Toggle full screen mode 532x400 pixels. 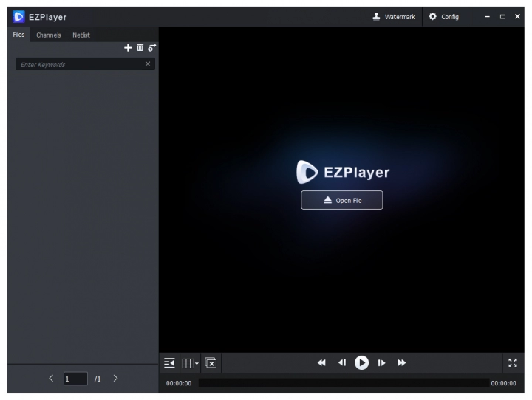tap(513, 362)
